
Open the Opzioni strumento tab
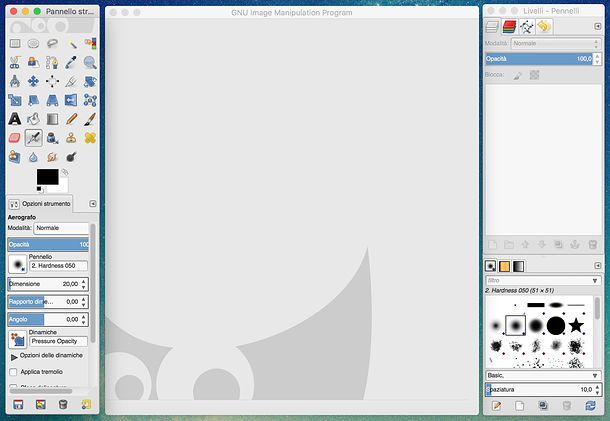coord(40,204)
